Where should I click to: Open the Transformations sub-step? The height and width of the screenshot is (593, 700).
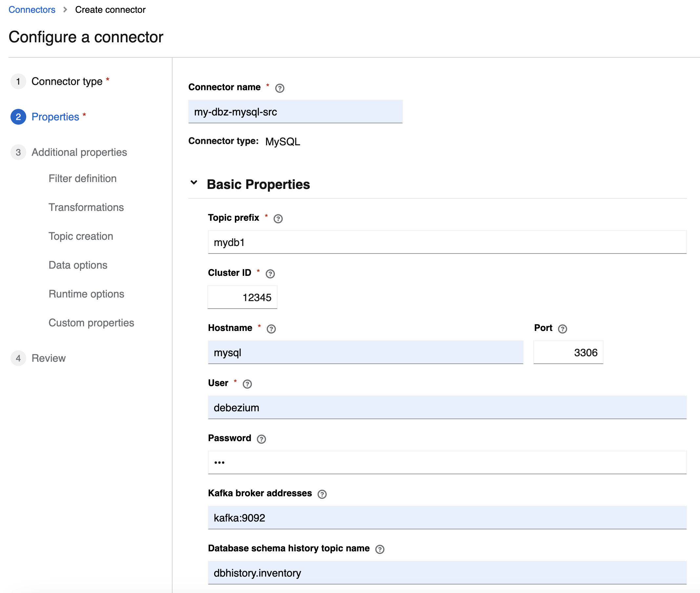[x=86, y=207]
